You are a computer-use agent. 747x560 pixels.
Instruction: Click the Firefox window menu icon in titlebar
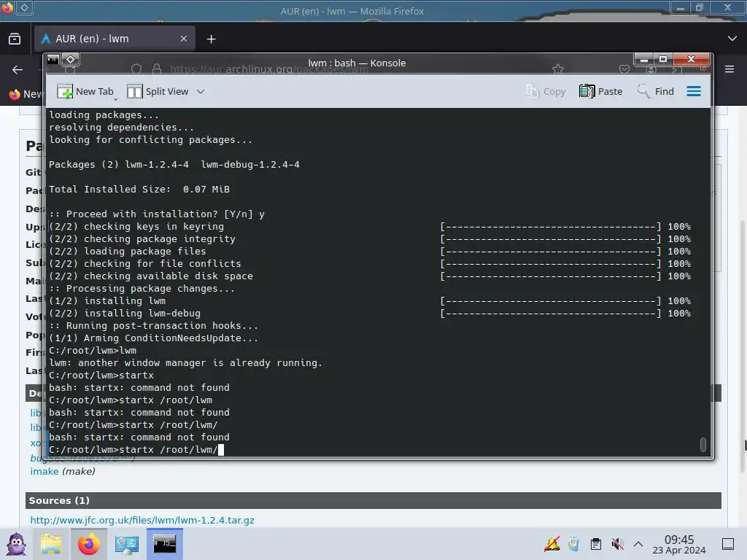click(x=7, y=7)
